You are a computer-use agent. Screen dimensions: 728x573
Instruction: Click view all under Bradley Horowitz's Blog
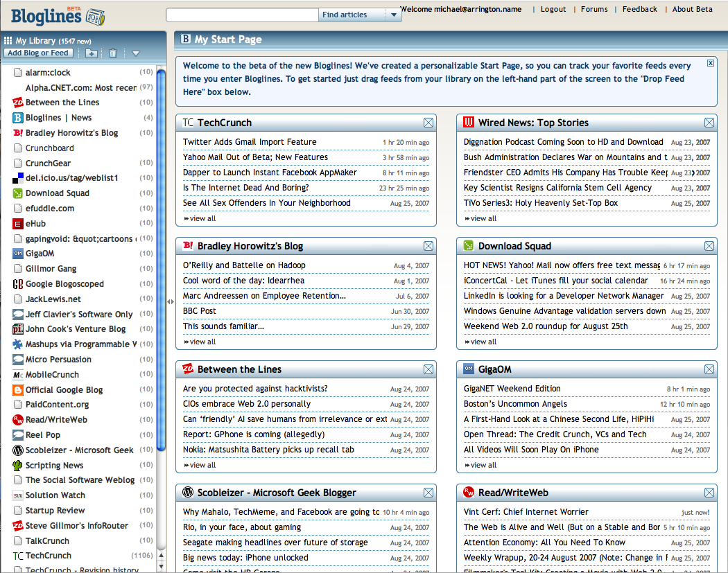pos(200,342)
